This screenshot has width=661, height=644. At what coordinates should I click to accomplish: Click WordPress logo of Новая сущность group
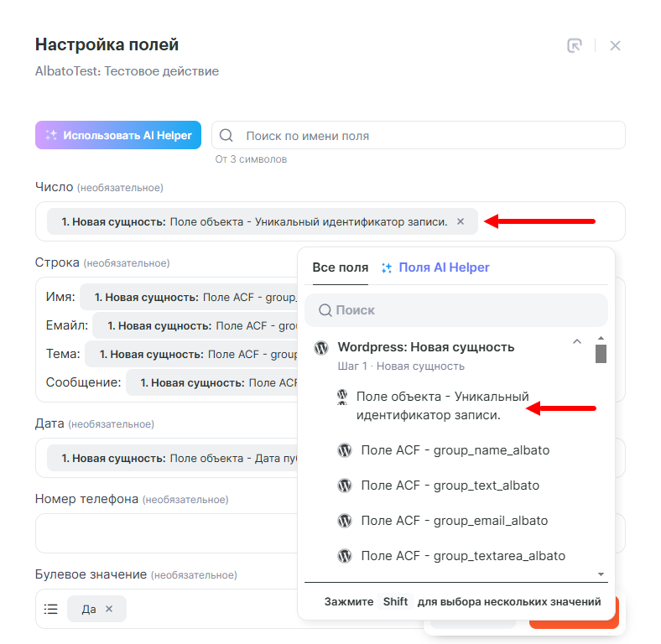(320, 347)
